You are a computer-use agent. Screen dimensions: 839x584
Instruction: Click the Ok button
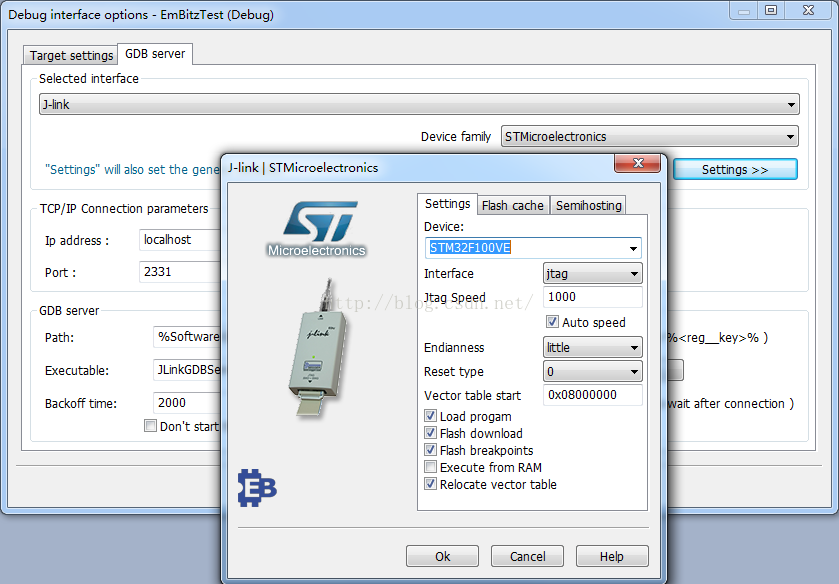point(443,557)
